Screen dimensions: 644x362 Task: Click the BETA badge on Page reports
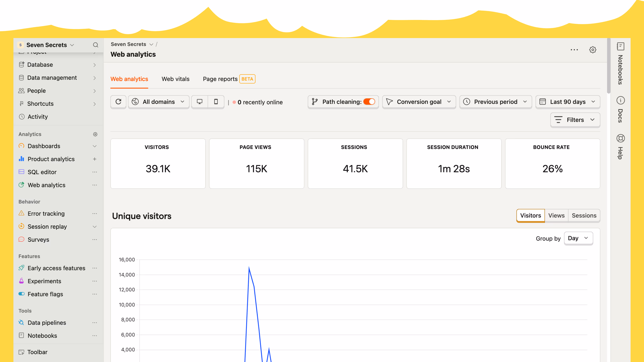pos(247,79)
